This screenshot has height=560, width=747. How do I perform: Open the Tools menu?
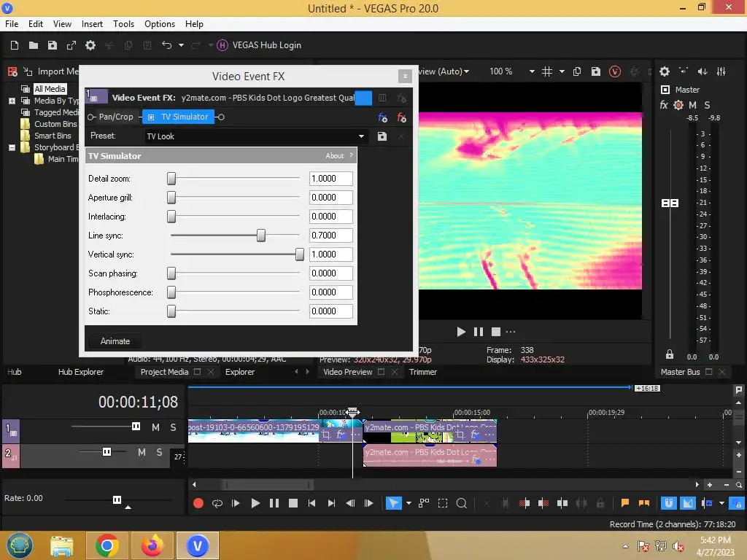[x=123, y=24]
